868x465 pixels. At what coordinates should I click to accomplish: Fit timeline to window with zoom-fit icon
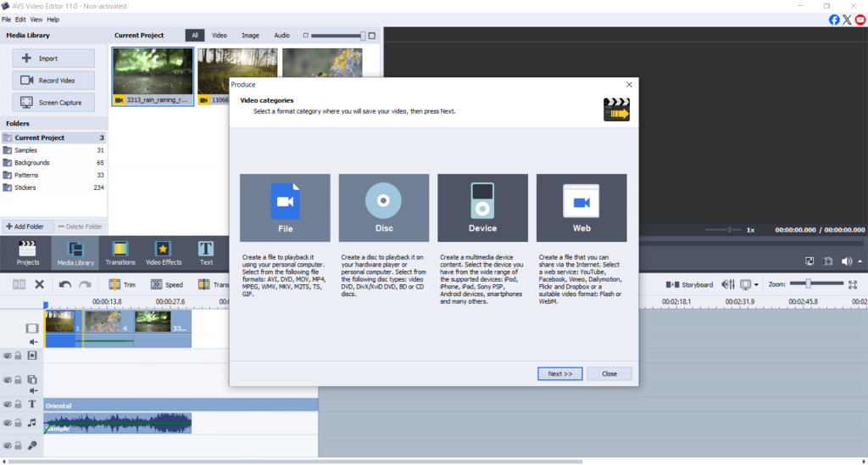click(x=853, y=284)
